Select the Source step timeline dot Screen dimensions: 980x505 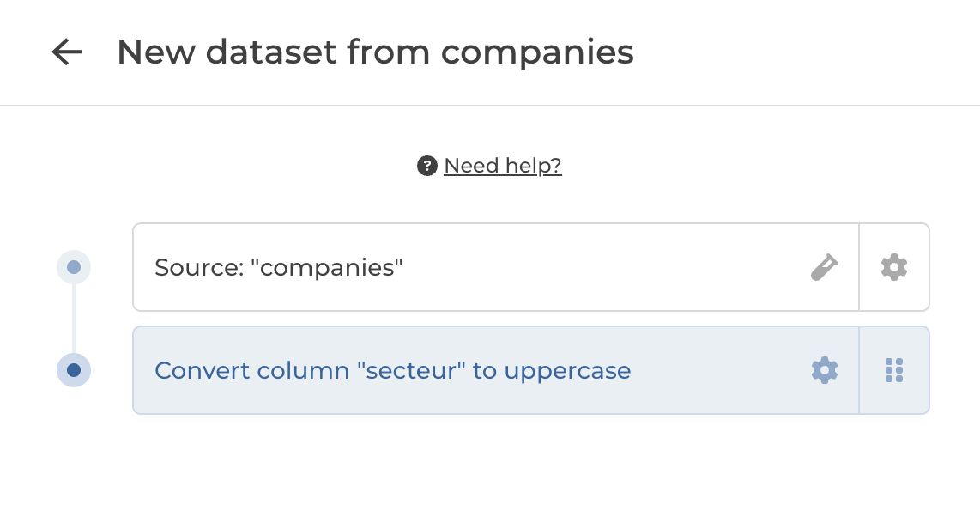pyautogui.click(x=74, y=267)
